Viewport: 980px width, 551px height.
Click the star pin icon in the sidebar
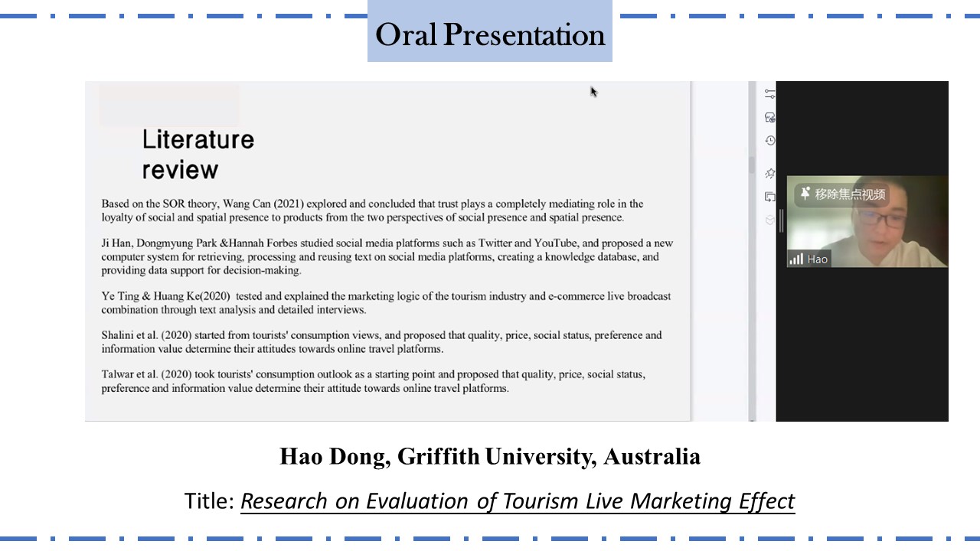770,174
